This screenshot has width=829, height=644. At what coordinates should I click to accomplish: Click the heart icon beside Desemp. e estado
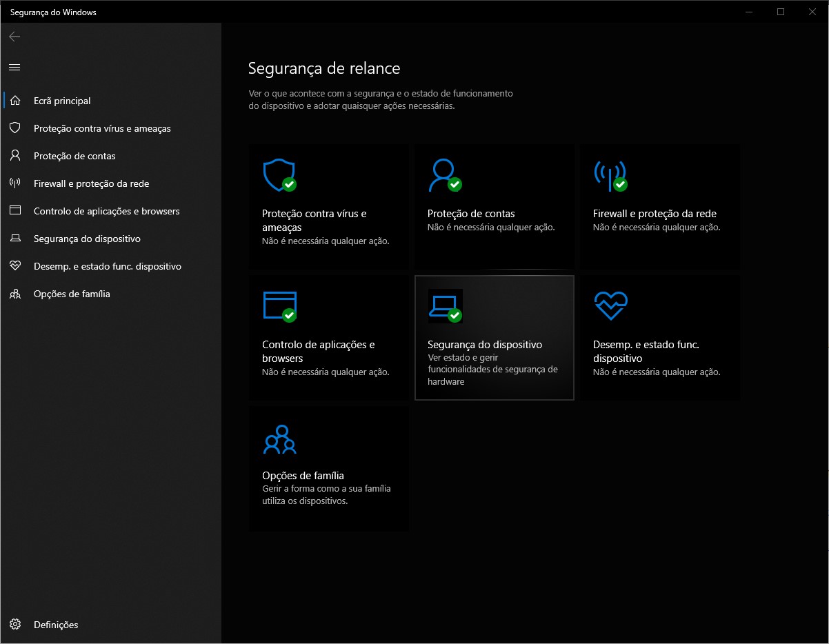tap(15, 266)
